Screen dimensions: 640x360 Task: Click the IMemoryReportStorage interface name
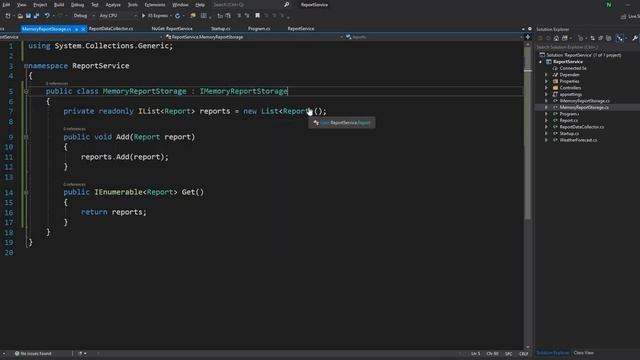click(x=243, y=91)
